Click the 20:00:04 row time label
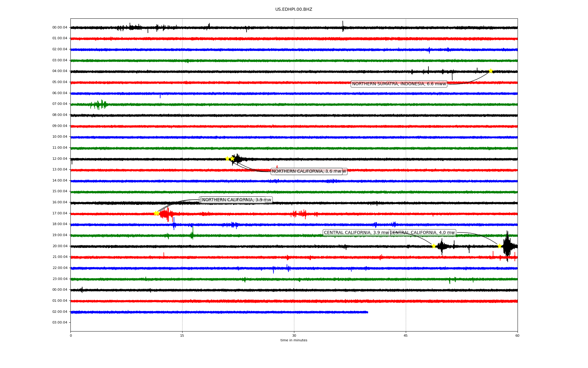 pyautogui.click(x=60, y=246)
